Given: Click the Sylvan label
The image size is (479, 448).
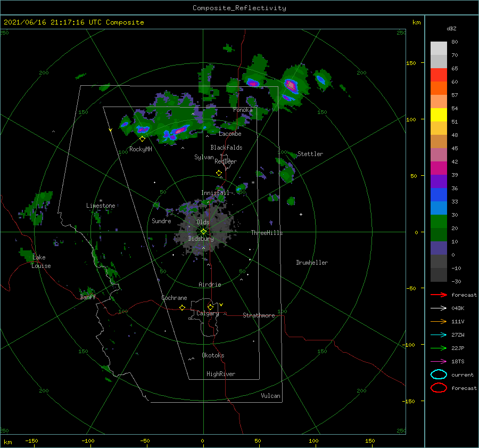Looking at the screenshot, I should point(204,157).
